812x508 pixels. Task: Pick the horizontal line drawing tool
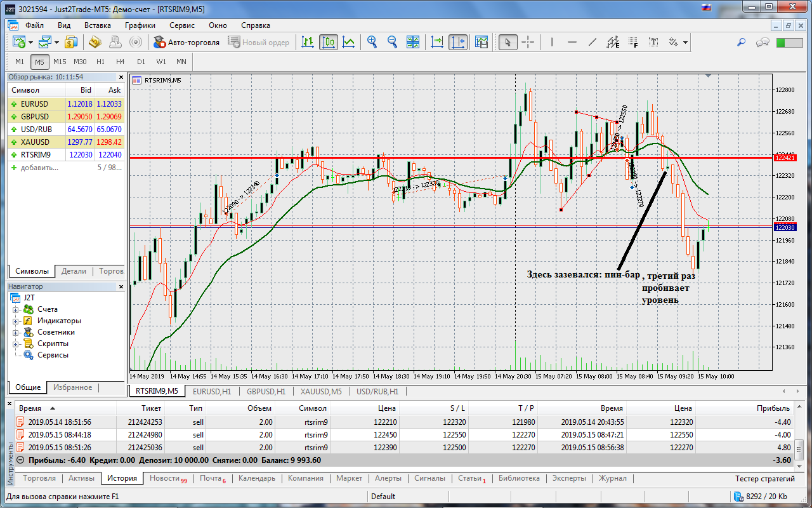pyautogui.click(x=572, y=43)
